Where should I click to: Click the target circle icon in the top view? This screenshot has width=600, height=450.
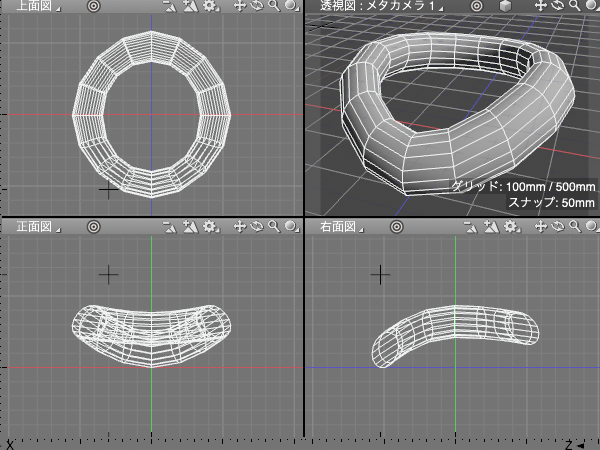click(93, 6)
